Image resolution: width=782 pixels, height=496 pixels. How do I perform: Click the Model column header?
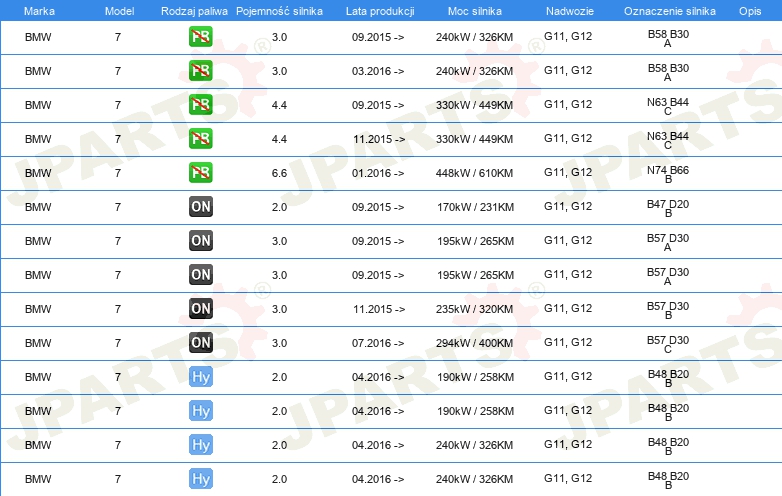[119, 11]
